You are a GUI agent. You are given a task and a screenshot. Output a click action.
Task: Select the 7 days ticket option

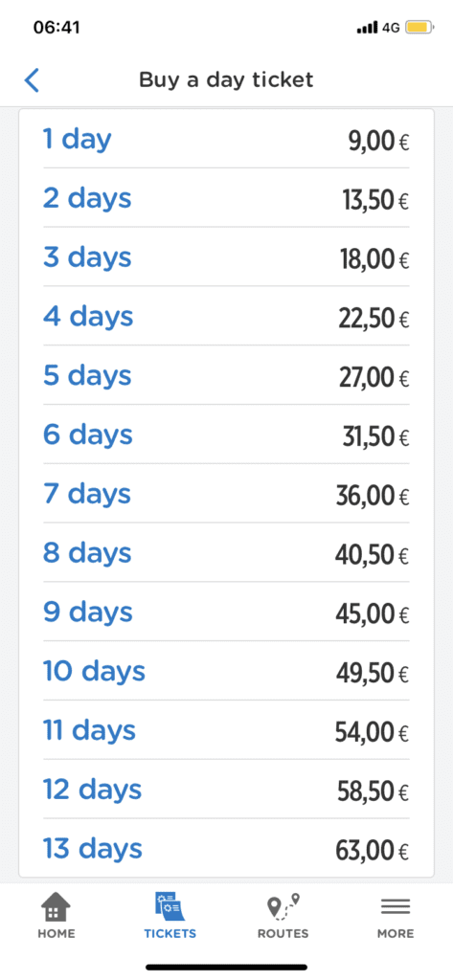(x=226, y=494)
